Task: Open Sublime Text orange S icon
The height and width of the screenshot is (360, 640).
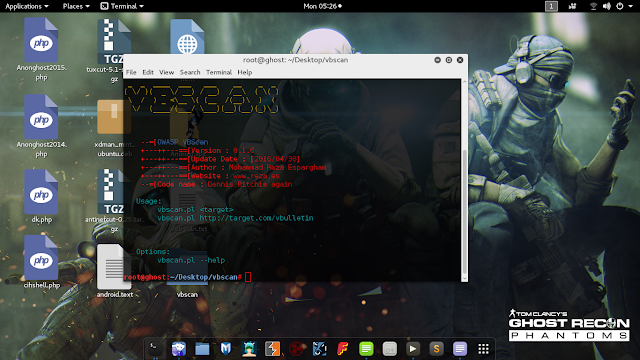Action: [x=436, y=348]
